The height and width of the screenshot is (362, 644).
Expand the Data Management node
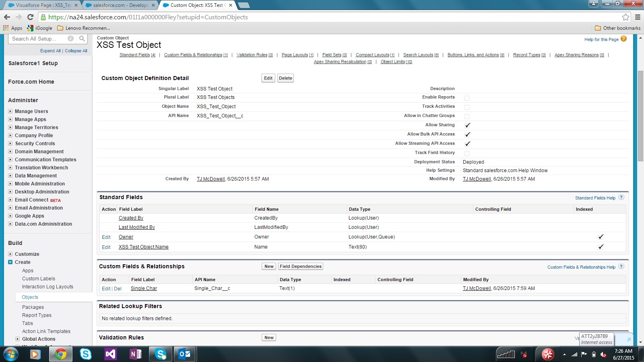[10, 176]
